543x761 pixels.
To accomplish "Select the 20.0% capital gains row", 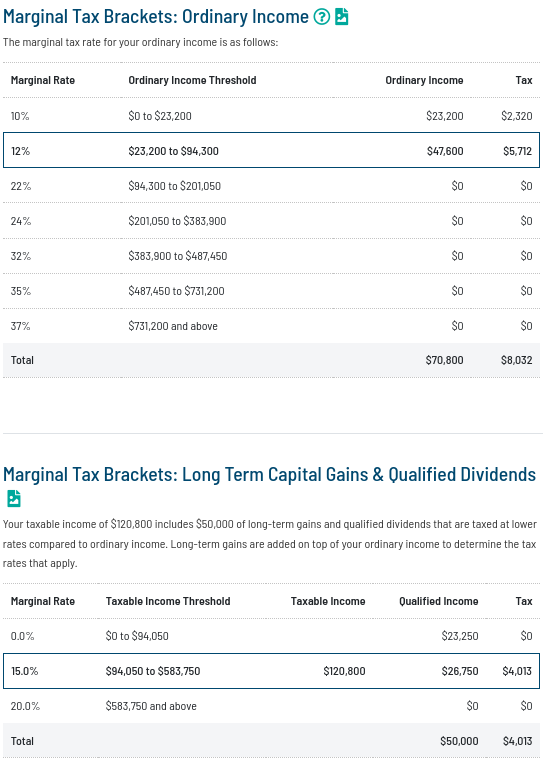I will click(271, 706).
